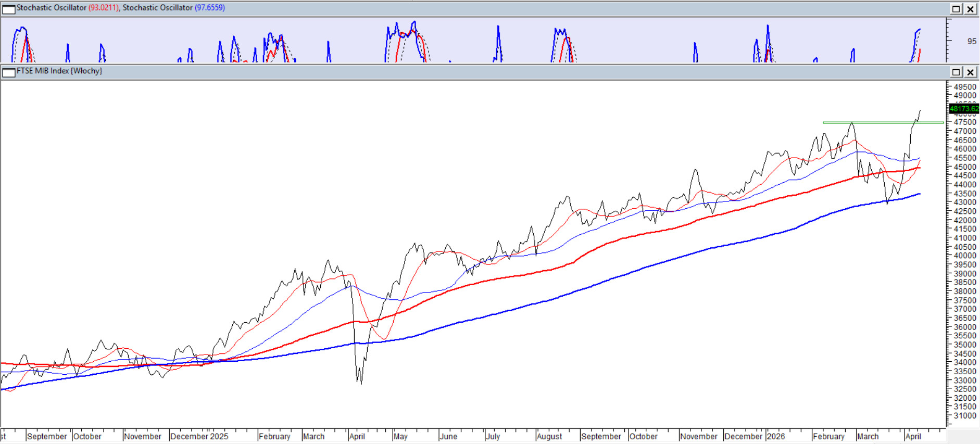Maximize the FTSE MIB Index pane
Viewport: 980px width, 444px height.
956,72
